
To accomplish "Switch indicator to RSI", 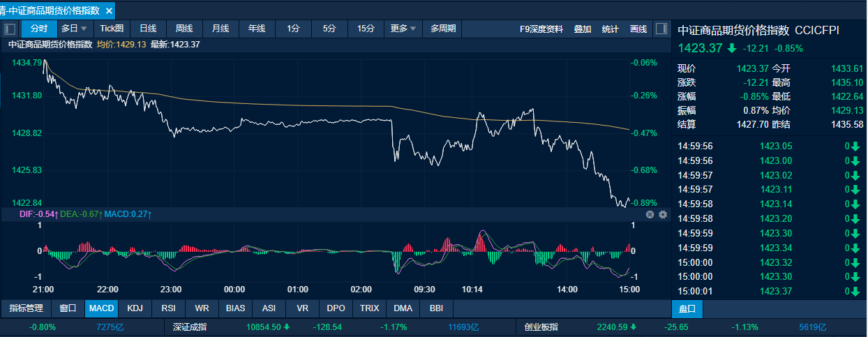I will 168,308.
